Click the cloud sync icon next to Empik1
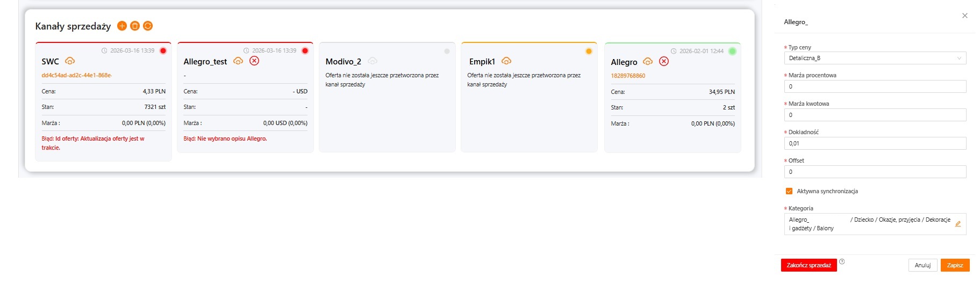Viewport: 980px width, 285px height. (x=506, y=61)
